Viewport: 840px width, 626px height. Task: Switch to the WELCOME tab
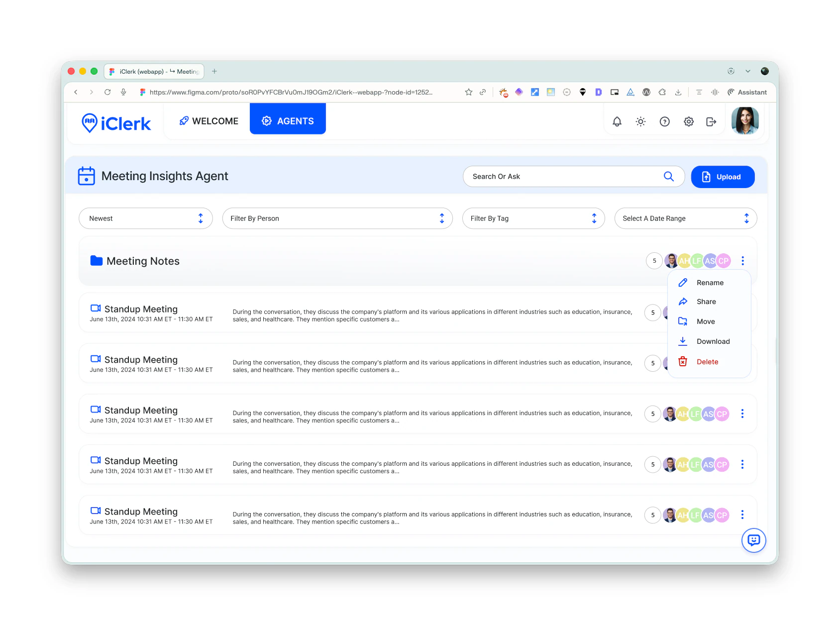click(x=209, y=121)
